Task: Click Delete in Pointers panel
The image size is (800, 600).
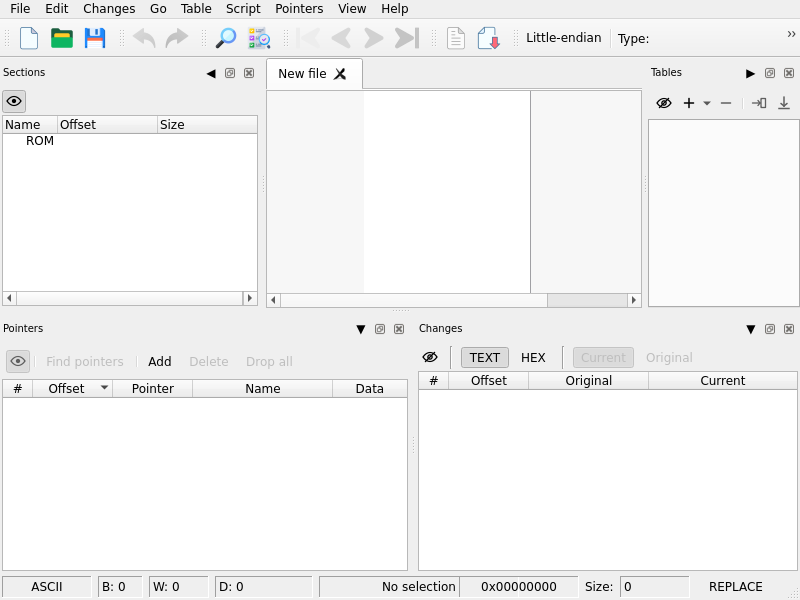Action: coord(209,361)
